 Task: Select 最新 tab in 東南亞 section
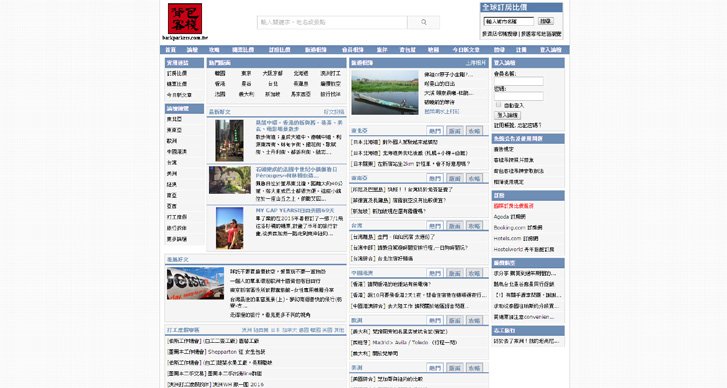click(454, 178)
